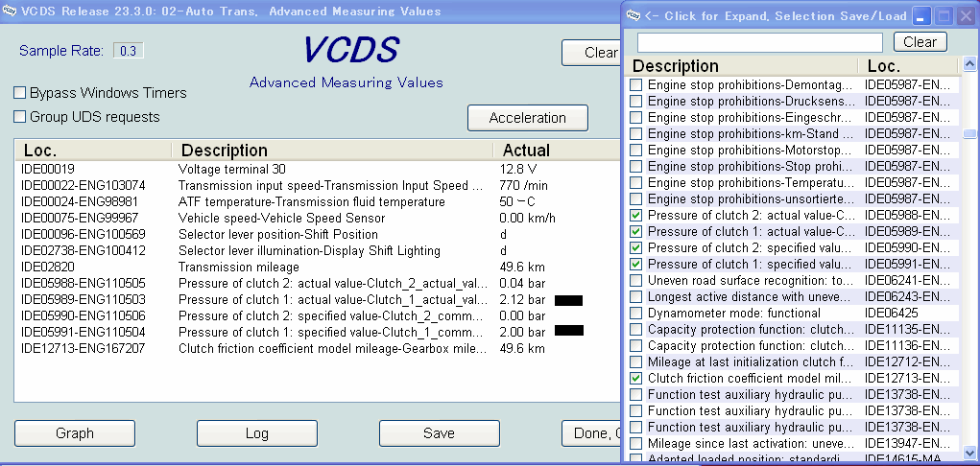This screenshot has width=980, height=466.
Task: Click the VCDS icon in the selection window title bar
Action: tap(633, 15)
